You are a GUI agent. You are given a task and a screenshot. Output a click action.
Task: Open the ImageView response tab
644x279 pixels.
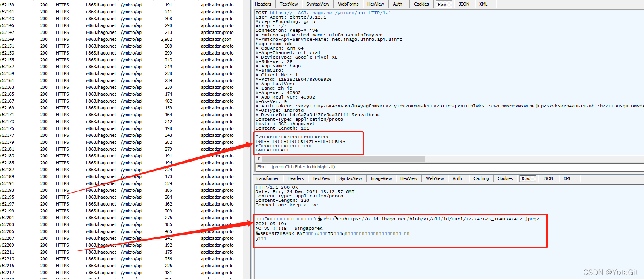tap(381, 178)
